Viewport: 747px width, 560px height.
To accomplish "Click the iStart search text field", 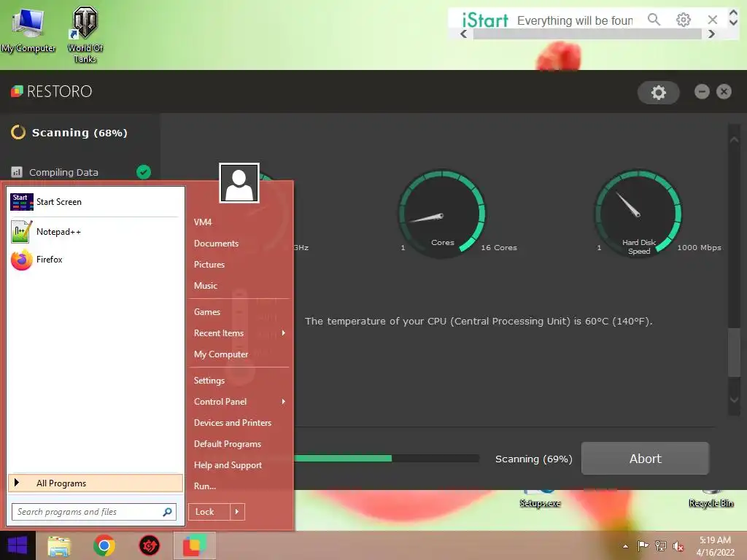I will coord(576,20).
